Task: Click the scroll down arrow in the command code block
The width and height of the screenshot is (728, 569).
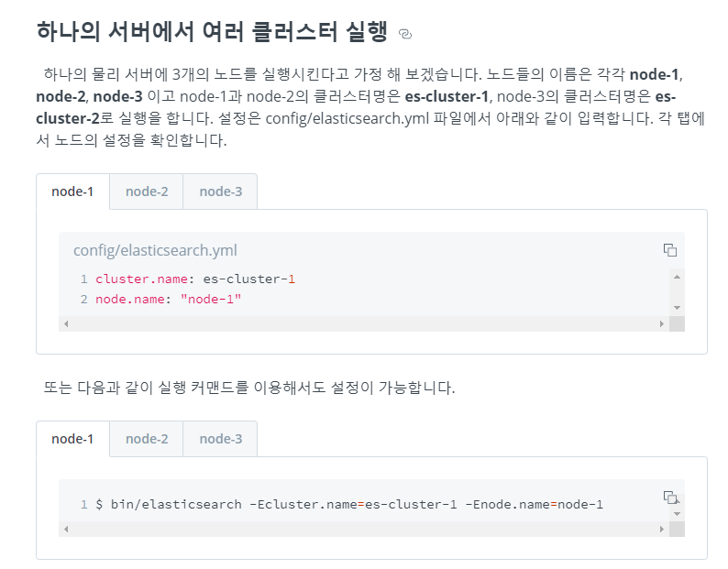Action: [x=677, y=514]
